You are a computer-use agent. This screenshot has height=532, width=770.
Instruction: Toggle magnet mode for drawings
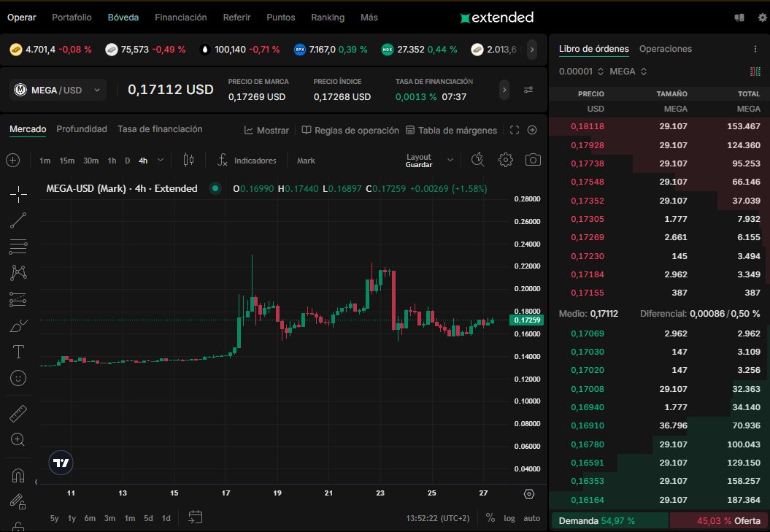(x=18, y=476)
